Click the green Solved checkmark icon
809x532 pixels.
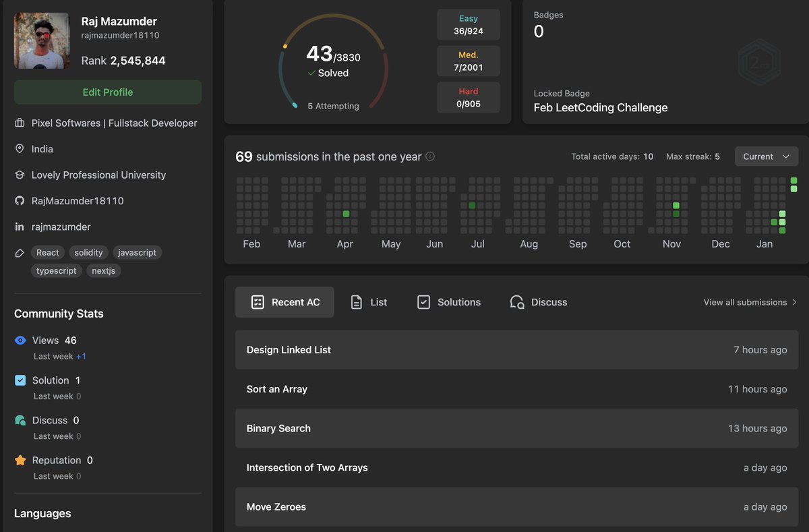(x=311, y=73)
